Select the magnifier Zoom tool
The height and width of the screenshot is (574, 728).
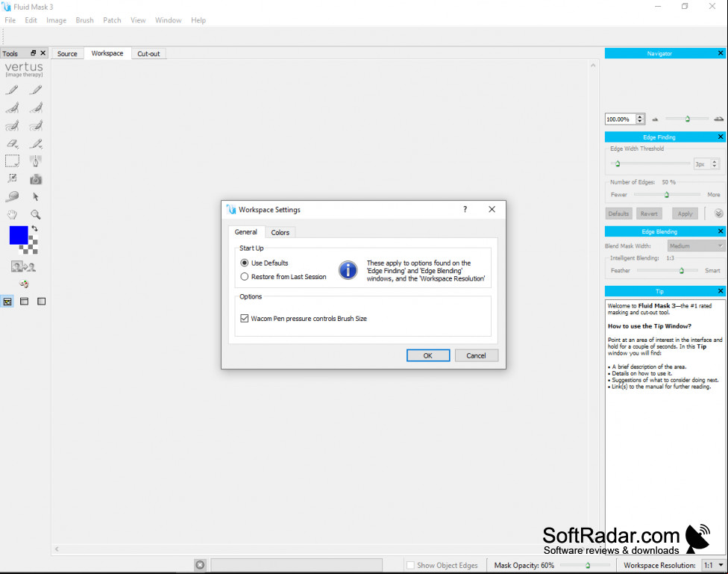click(x=36, y=214)
